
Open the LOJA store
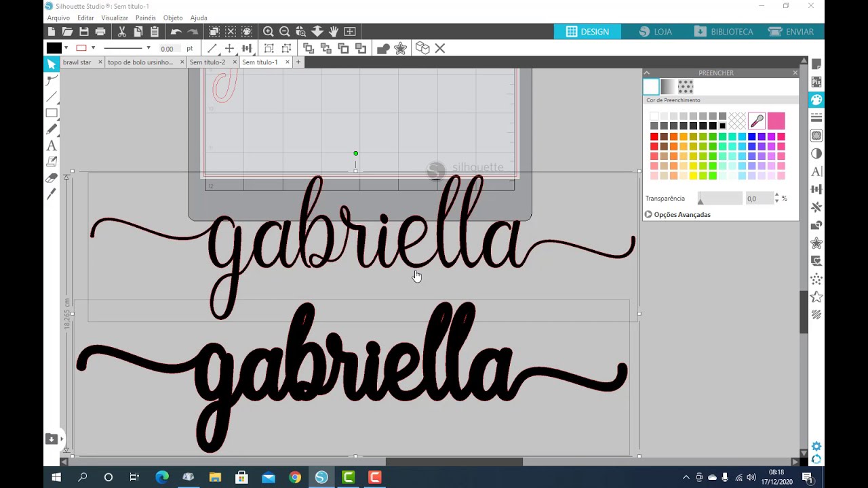point(656,32)
